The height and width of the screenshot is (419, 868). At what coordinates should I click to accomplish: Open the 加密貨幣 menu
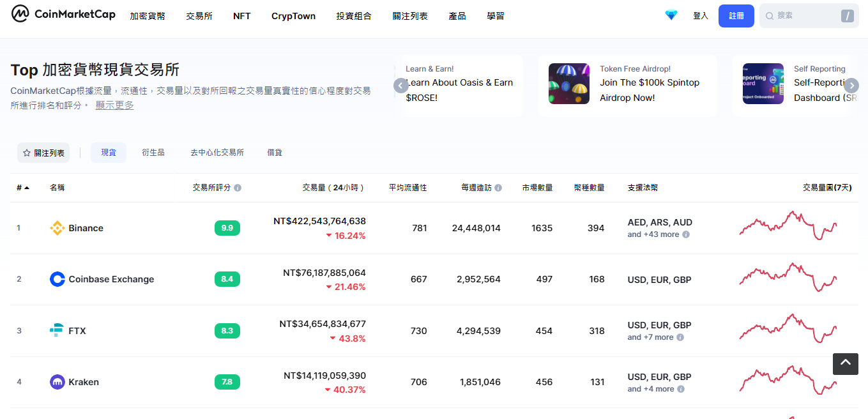point(148,16)
